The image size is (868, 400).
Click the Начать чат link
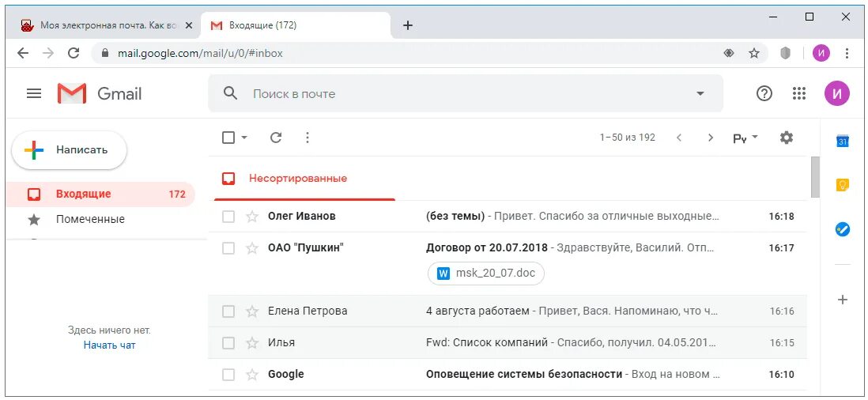pyautogui.click(x=109, y=345)
